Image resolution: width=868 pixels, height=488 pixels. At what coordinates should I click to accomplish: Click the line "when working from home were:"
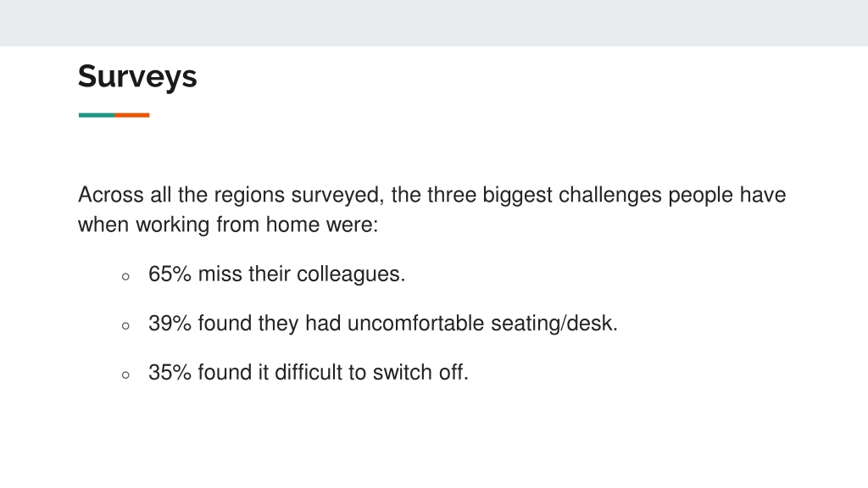pos(228,225)
